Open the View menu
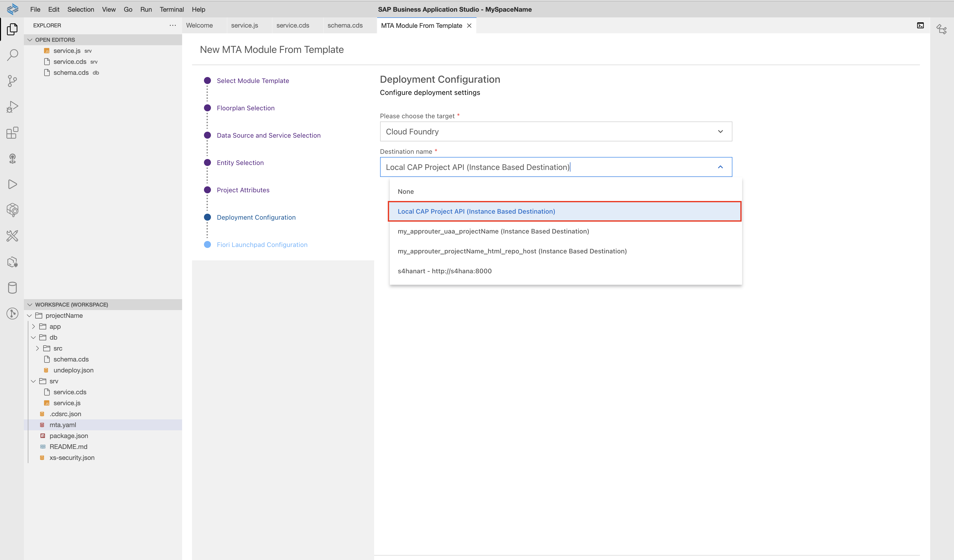Viewport: 954px width, 560px height. pos(109,9)
